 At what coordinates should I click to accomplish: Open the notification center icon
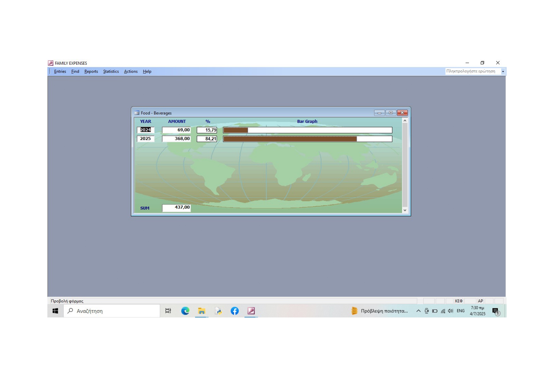(x=496, y=311)
